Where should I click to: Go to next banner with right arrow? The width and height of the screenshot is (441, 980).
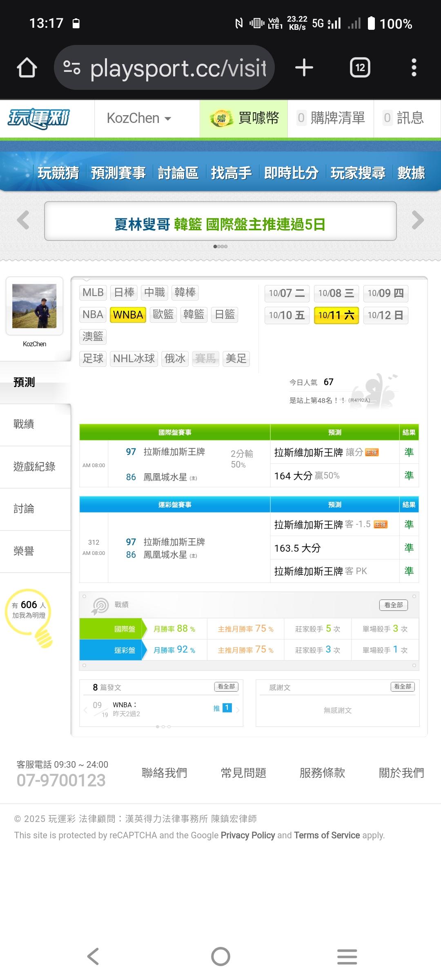coord(418,220)
